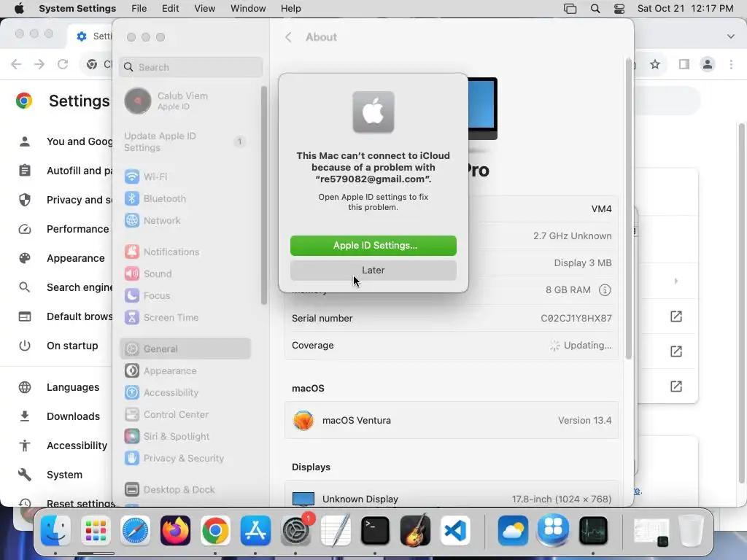Open Desktop & Dock settings

pos(186,489)
